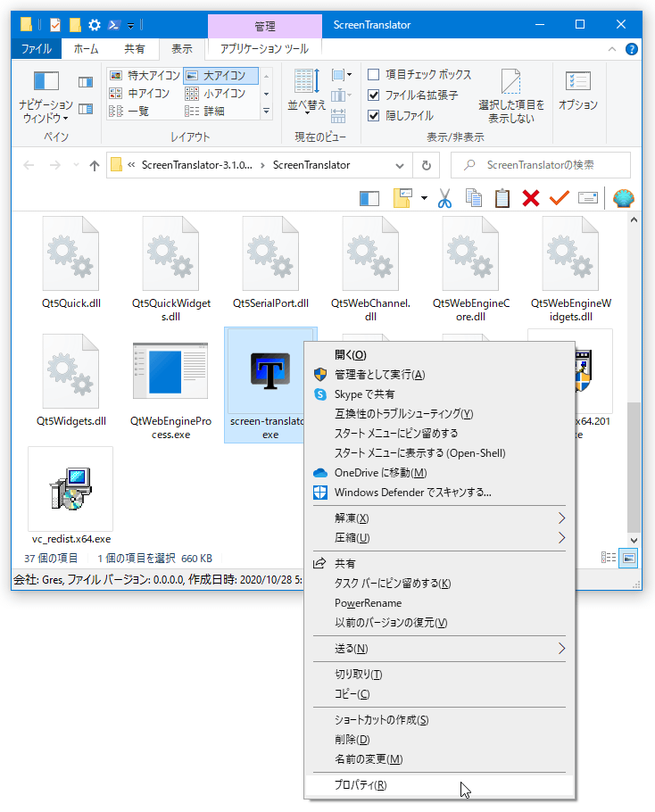Click the orange checkmark toolbar icon
Viewport: 655px width, 812px height.
tap(560, 198)
